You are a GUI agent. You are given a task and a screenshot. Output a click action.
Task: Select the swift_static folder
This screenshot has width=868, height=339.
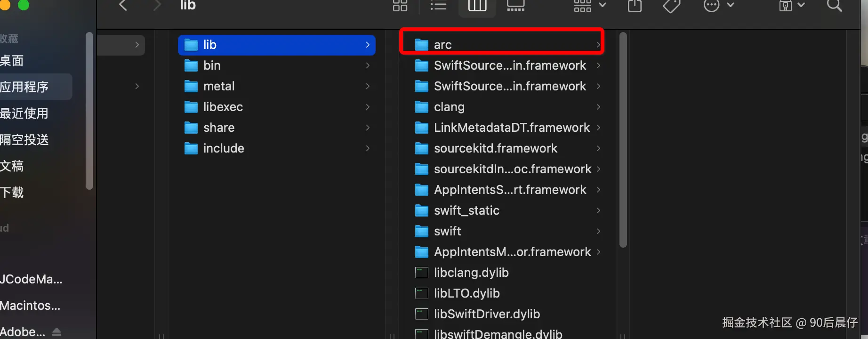(466, 210)
